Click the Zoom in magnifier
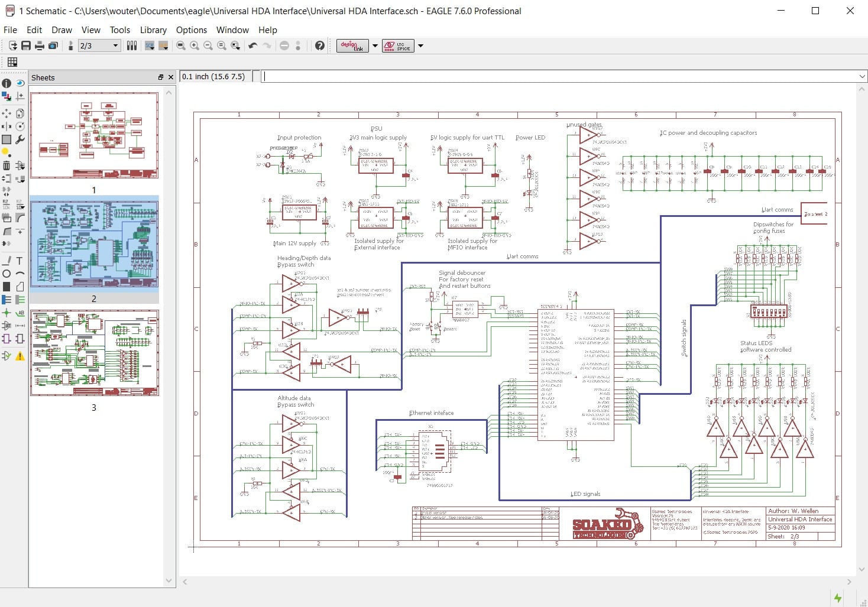 click(x=195, y=46)
